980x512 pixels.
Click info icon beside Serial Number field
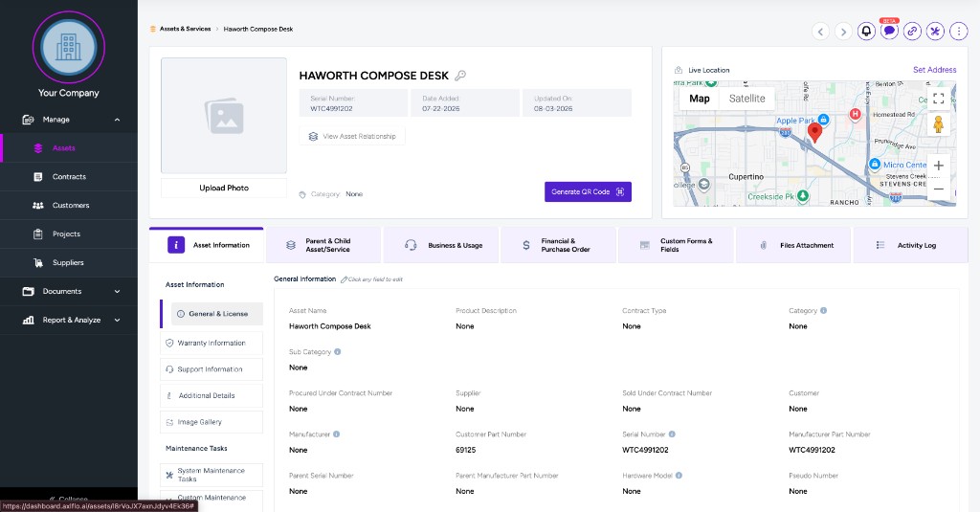(672, 434)
